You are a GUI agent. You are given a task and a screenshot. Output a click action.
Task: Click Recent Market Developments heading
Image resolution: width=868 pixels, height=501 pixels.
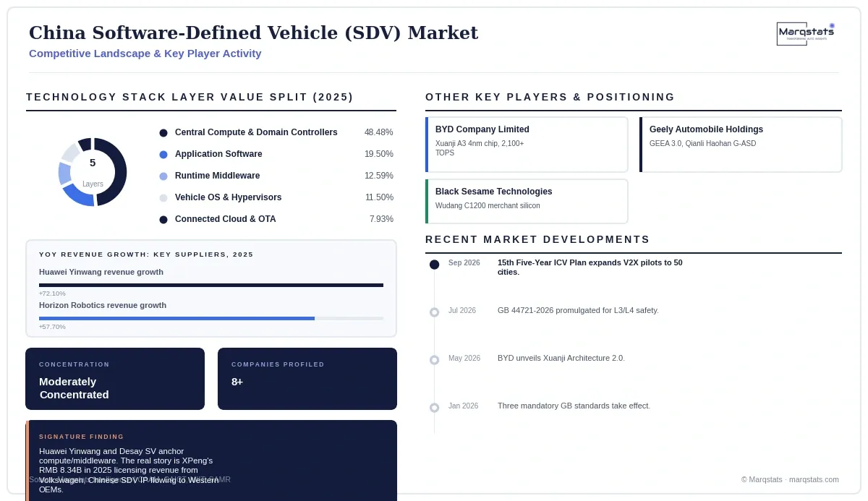(x=537, y=239)
